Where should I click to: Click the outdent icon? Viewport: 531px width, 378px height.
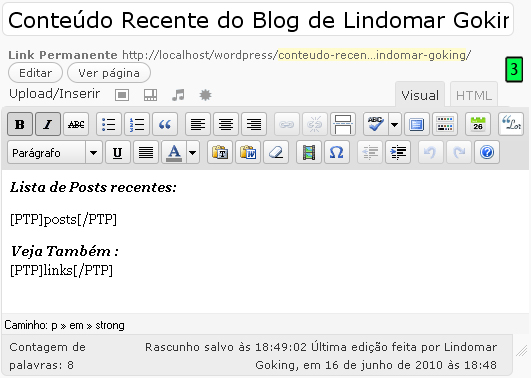click(370, 152)
